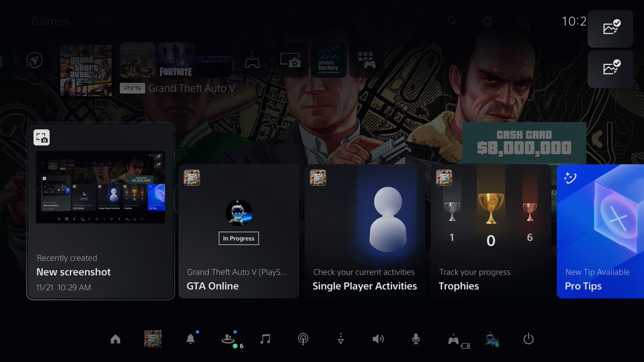This screenshot has width=644, height=362.
Task: Open the Pro Tips card
Action: [601, 231]
